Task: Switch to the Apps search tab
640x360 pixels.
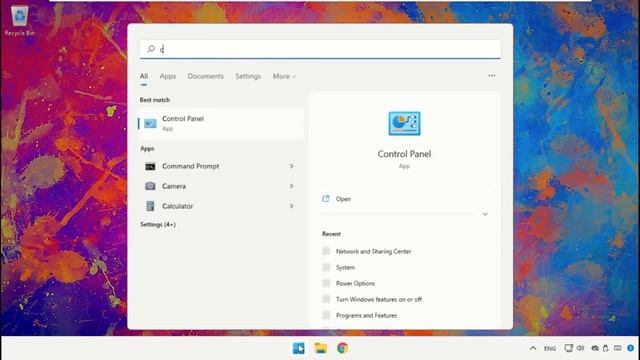Action: [168, 76]
